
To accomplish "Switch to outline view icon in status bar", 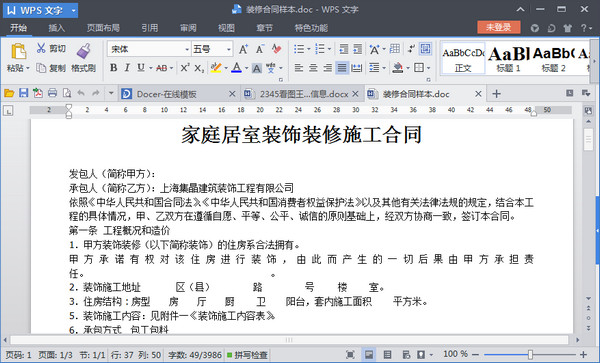I will tap(387, 355).
